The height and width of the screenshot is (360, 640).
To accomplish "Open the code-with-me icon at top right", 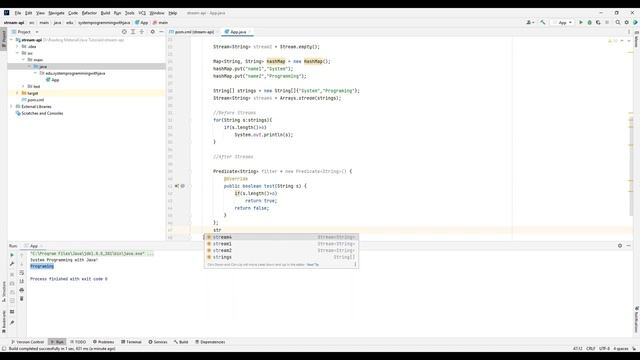I will (635, 22).
